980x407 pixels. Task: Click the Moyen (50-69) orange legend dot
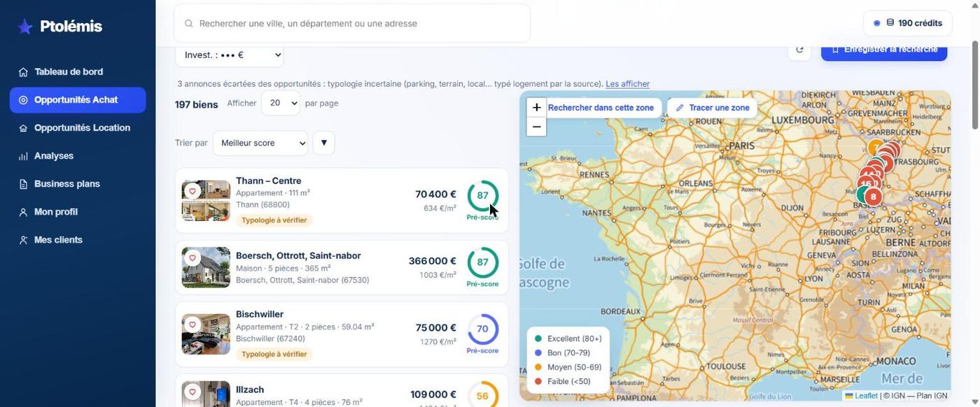coord(538,367)
